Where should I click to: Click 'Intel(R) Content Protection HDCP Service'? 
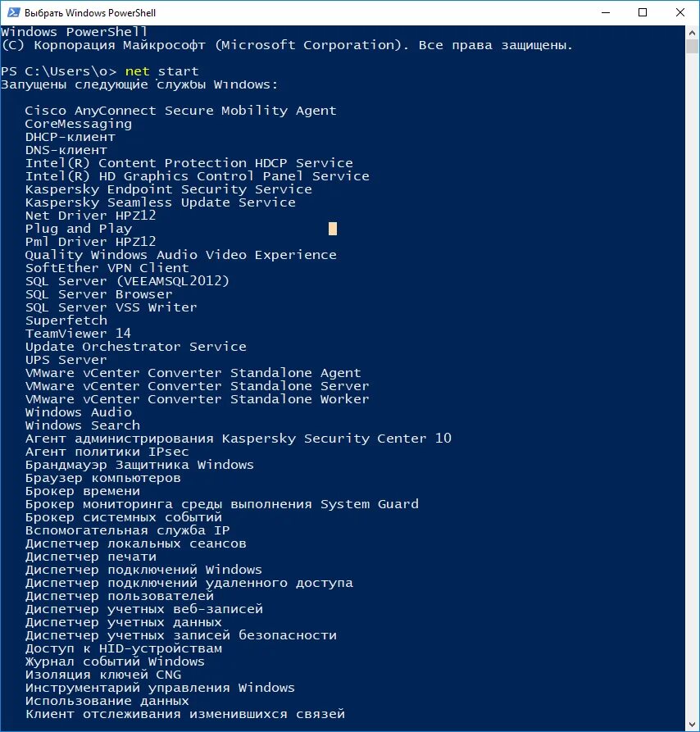point(189,163)
